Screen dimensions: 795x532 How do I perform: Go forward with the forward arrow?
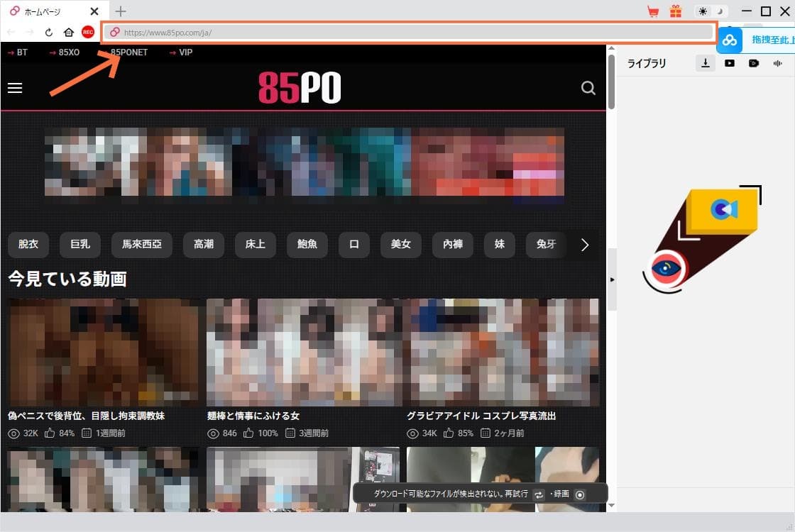[29, 33]
